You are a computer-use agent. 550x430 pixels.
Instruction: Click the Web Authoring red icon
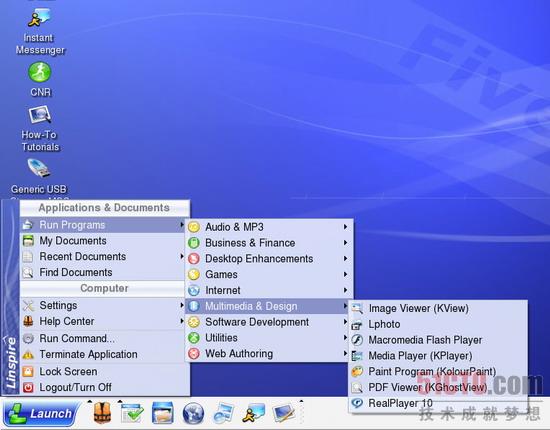click(x=194, y=354)
